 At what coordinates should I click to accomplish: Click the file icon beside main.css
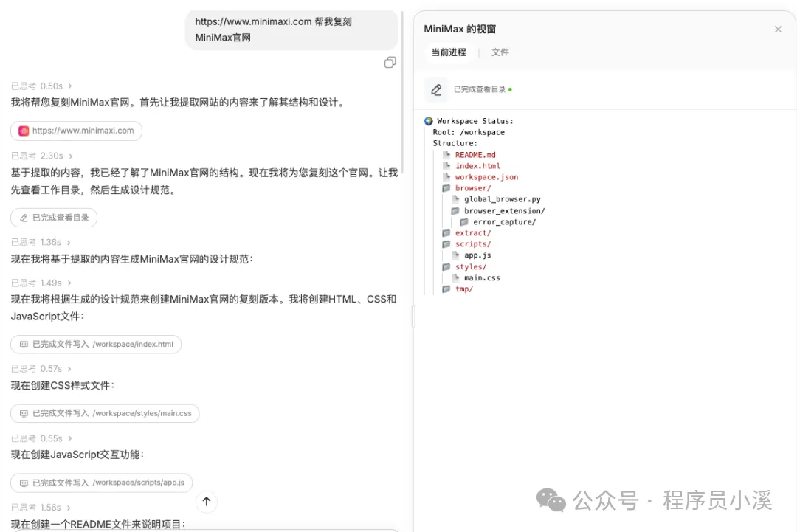pyautogui.click(x=455, y=277)
